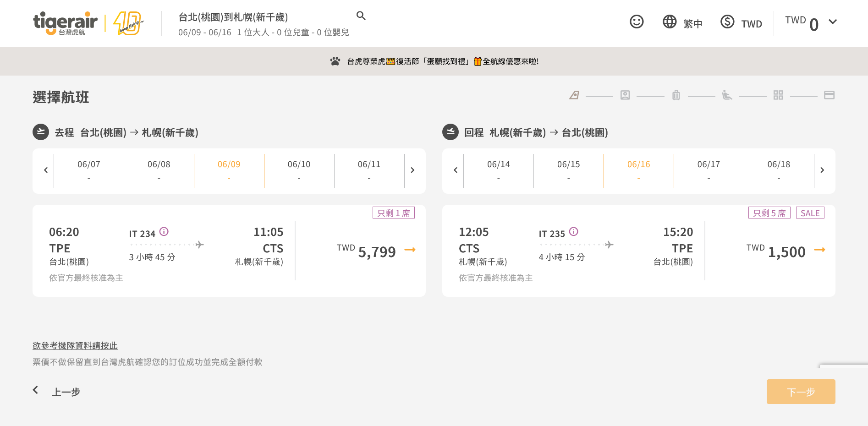The width and height of the screenshot is (868, 426).
Task: Click the tigerair logo
Action: coord(65,23)
